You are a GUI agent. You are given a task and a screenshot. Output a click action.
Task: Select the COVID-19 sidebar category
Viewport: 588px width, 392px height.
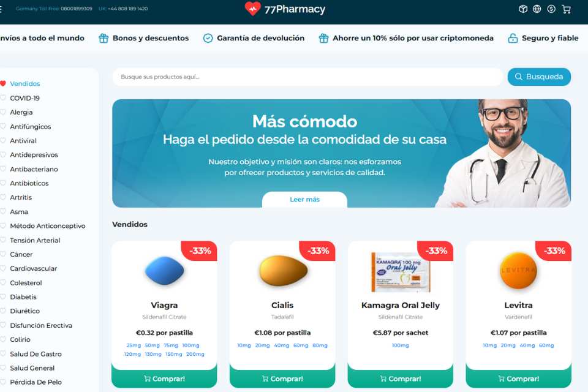24,98
